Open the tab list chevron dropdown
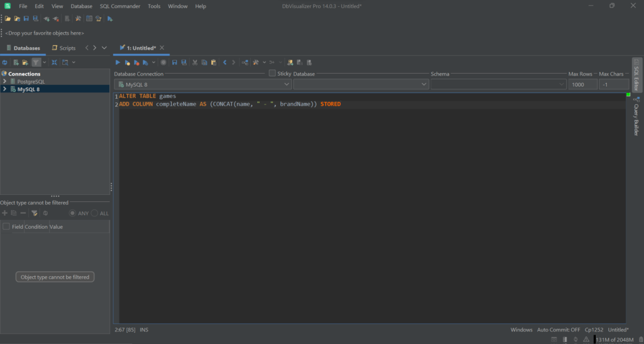The height and width of the screenshot is (344, 644). [x=104, y=48]
